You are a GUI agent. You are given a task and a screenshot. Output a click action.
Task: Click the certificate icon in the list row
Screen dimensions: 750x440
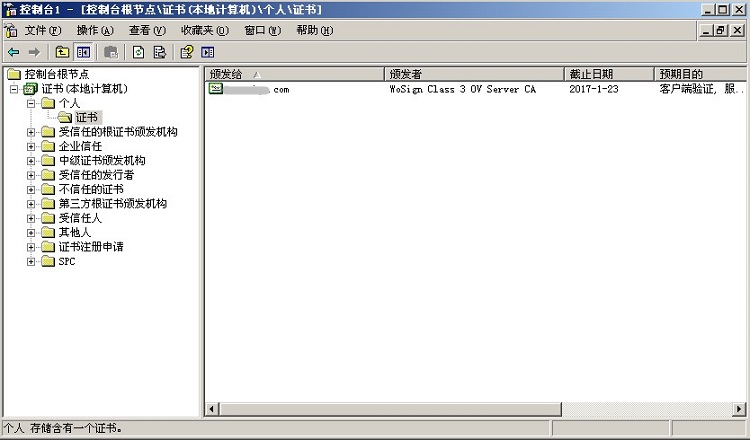click(215, 89)
